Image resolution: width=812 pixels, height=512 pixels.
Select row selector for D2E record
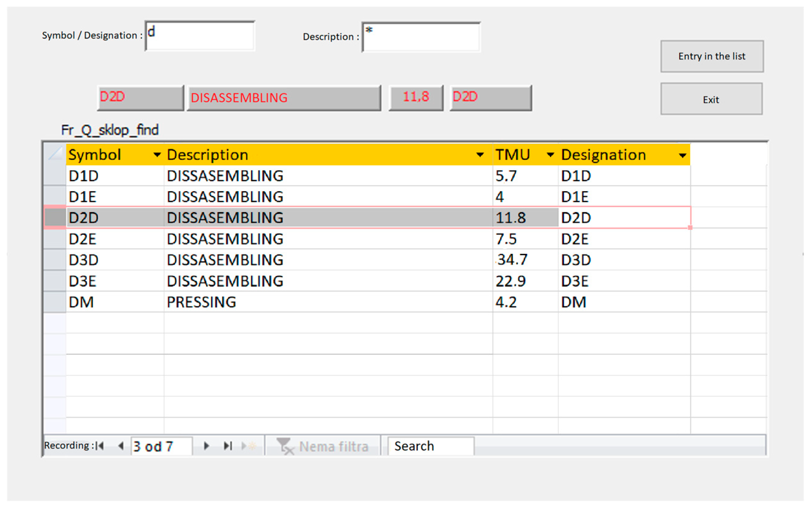pyautogui.click(x=55, y=239)
